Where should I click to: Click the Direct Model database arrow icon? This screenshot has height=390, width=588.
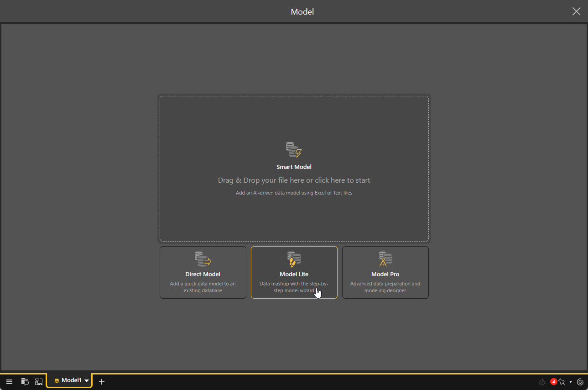point(203,259)
